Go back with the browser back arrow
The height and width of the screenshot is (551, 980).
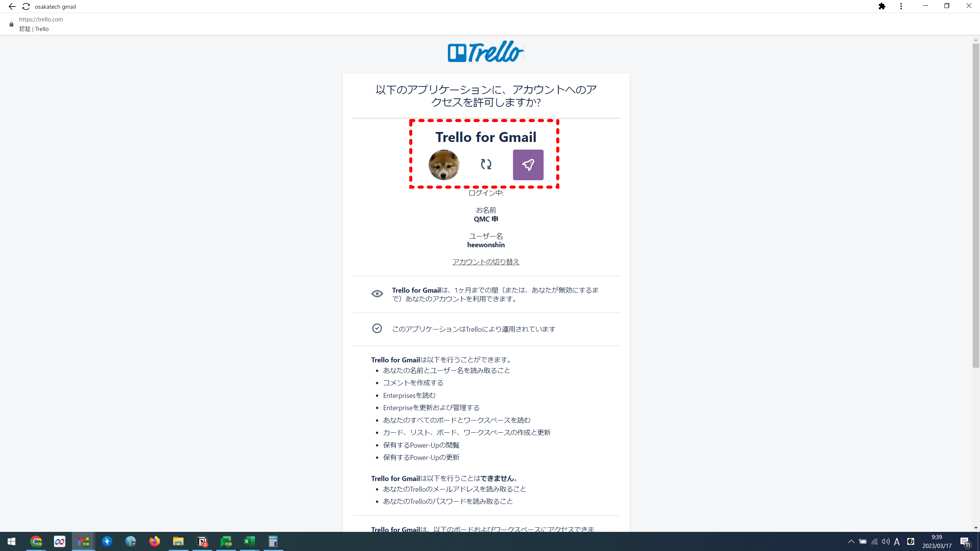12,7
